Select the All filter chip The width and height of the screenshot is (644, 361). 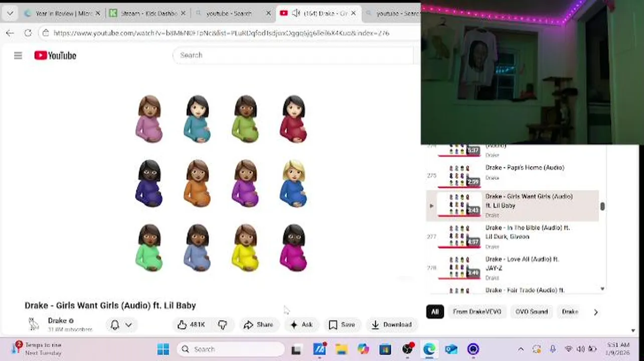click(435, 312)
